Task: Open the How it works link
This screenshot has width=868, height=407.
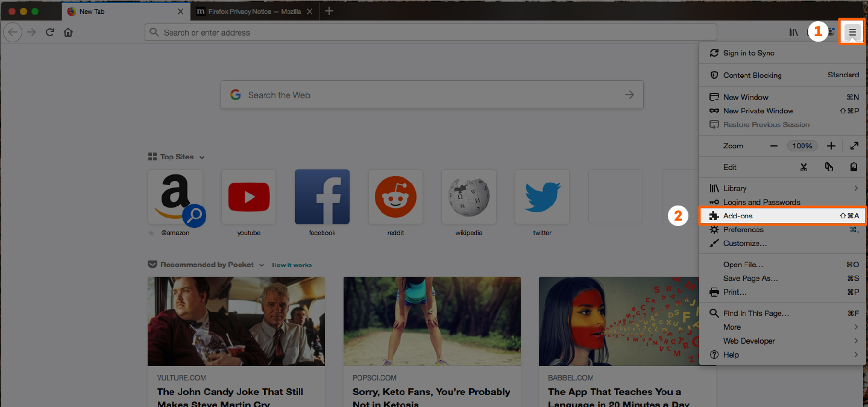Action: [292, 264]
